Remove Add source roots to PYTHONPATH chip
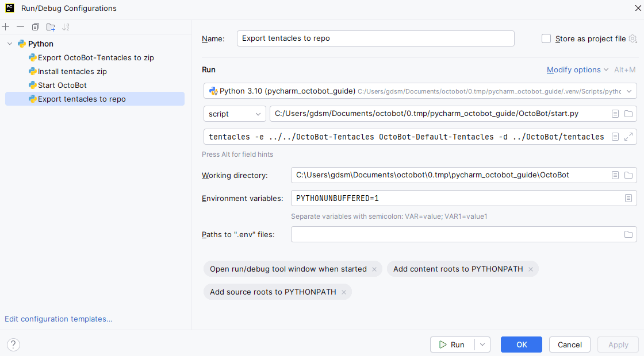 (x=344, y=292)
